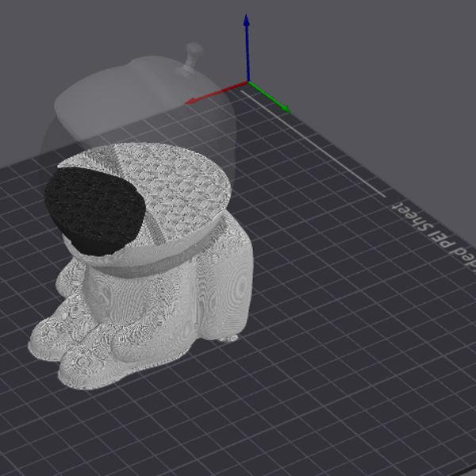The height and width of the screenshot is (476, 476).
Task: Click the red X axis arrow
Action: click(216, 93)
